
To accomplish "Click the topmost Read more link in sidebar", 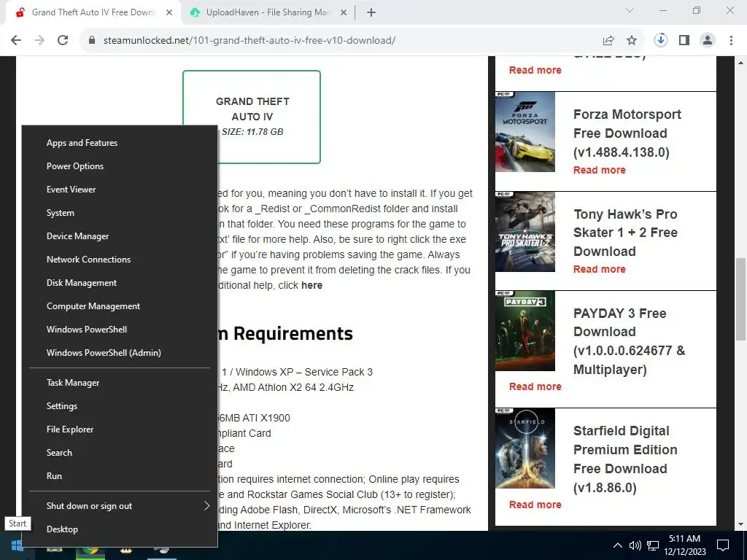I will coord(535,70).
